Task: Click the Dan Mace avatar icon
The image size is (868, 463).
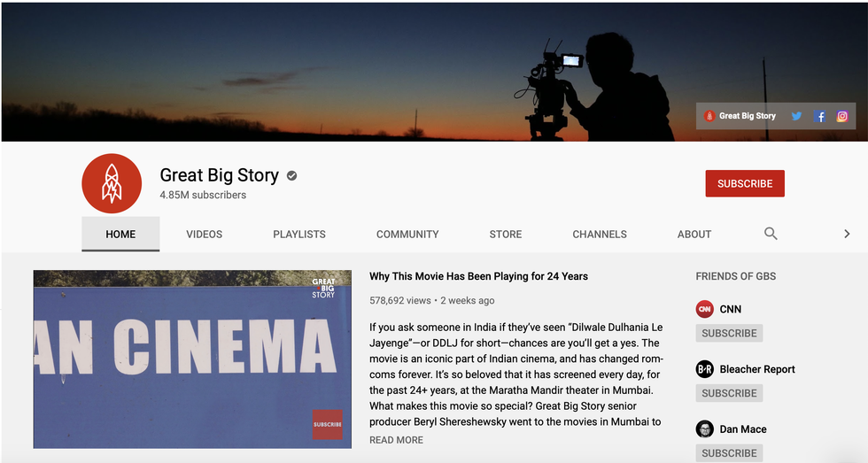Action: click(705, 429)
